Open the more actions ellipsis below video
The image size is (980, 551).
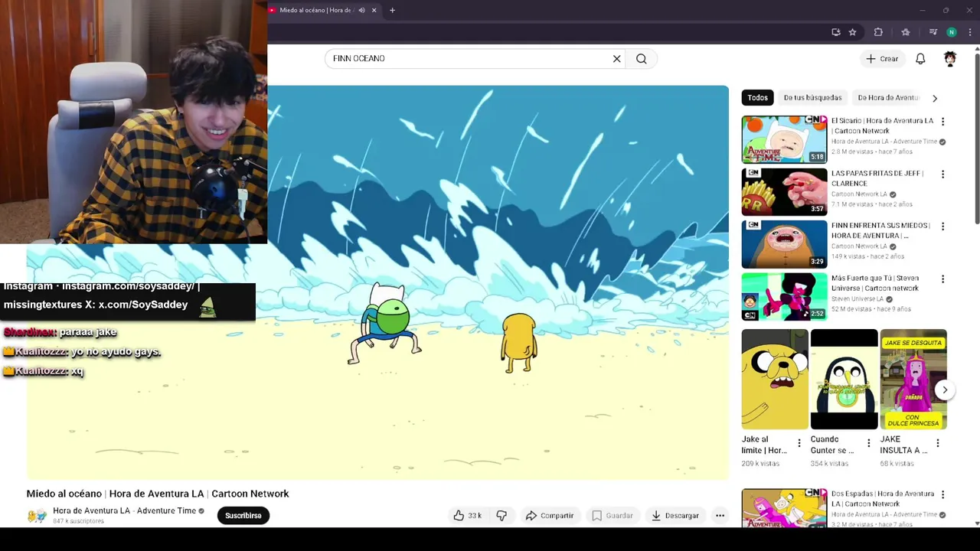(x=720, y=516)
